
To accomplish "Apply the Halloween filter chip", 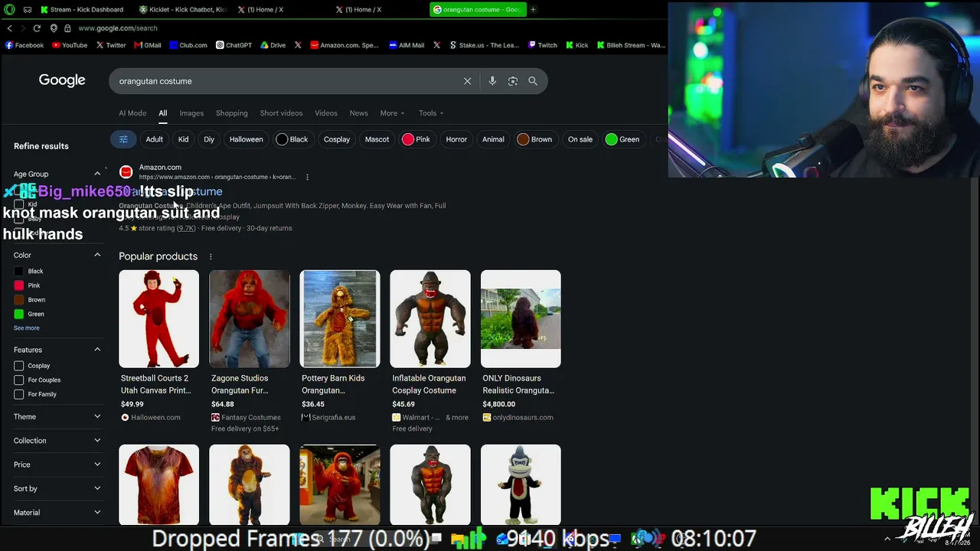I will tap(247, 139).
